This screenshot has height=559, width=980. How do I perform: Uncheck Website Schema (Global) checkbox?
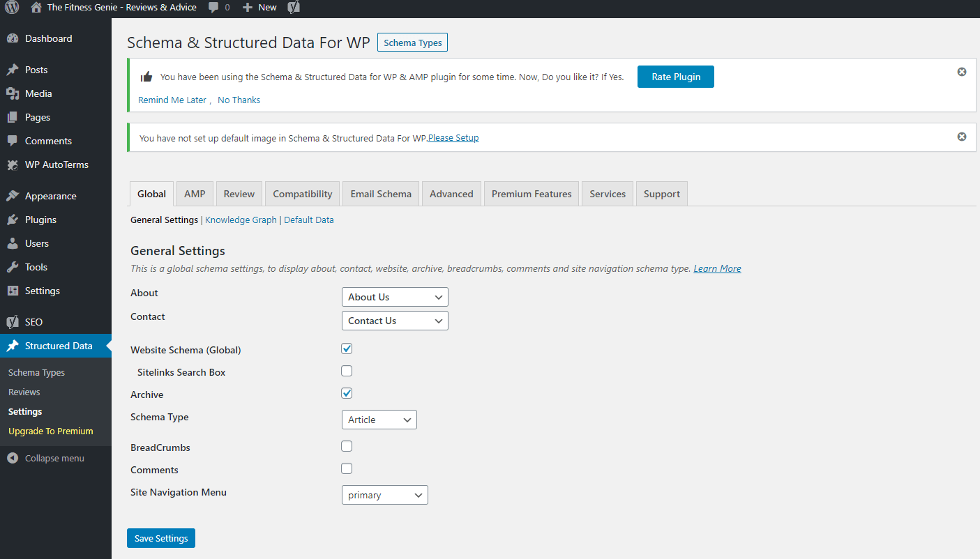point(347,349)
